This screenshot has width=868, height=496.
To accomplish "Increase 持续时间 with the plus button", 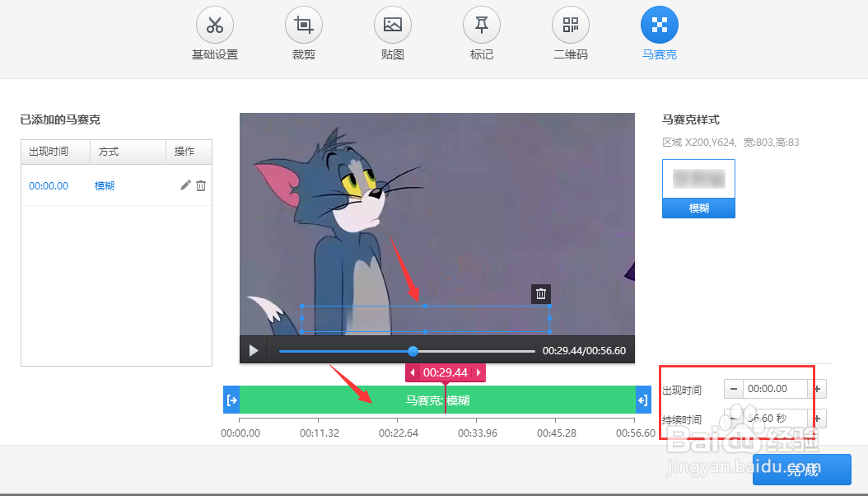I will click(x=818, y=419).
